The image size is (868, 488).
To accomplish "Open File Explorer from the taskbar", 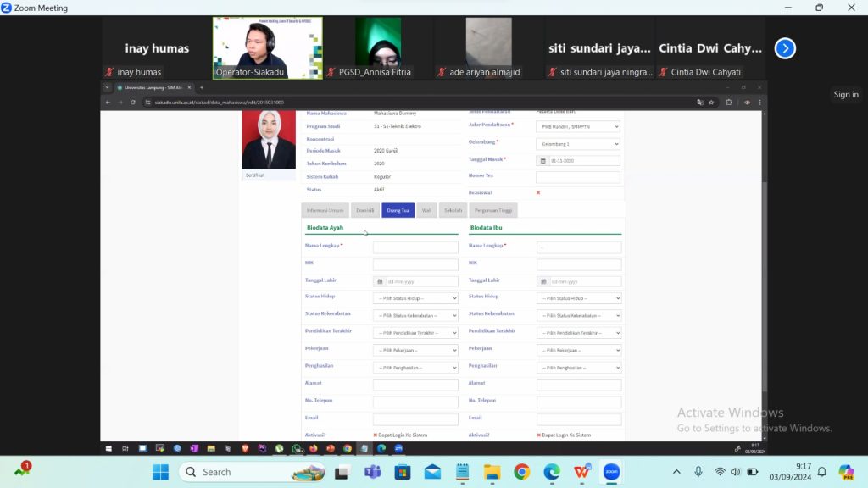I will 492,472.
